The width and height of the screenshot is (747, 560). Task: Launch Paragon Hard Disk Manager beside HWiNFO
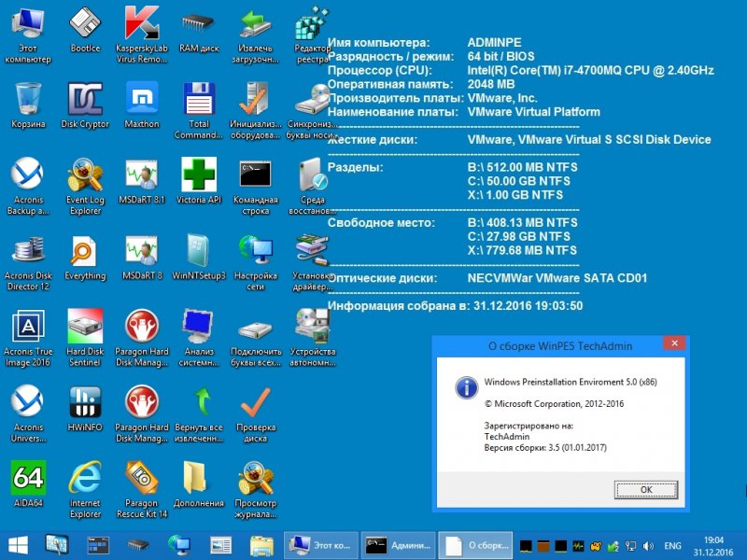click(x=142, y=413)
